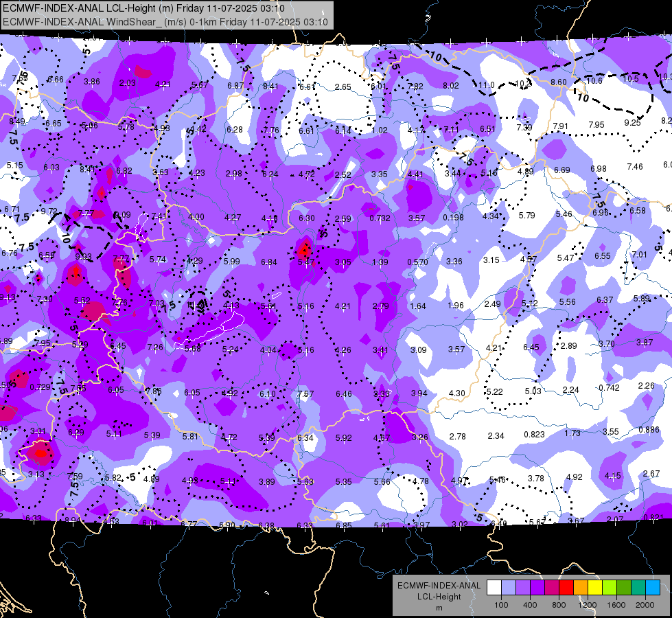
Task: Click the wind shear value 6.84
Action: point(269,262)
